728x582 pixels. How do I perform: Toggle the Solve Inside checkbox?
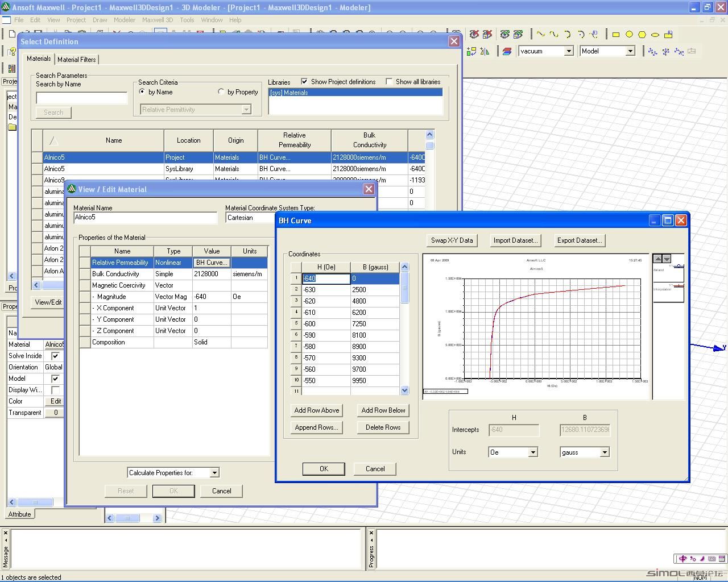tap(55, 356)
